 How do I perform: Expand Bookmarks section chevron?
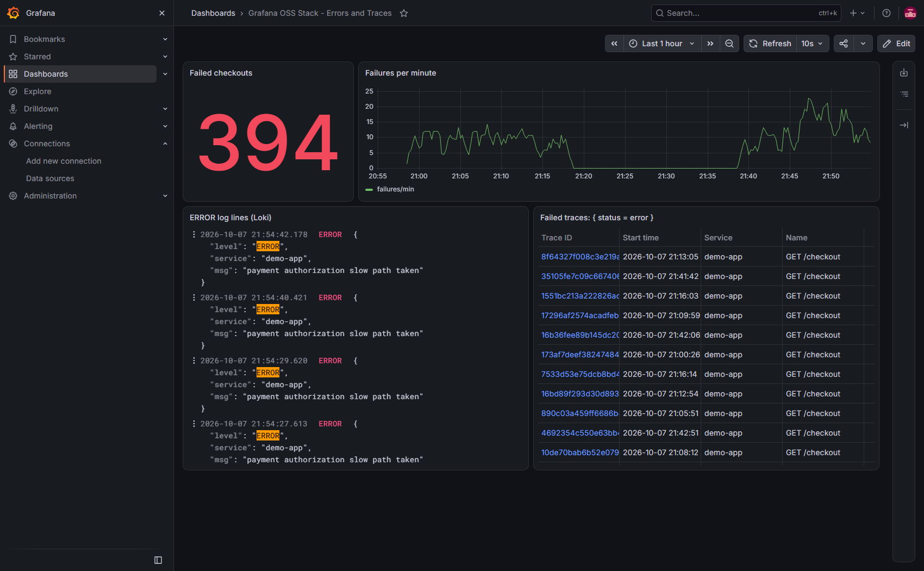pos(165,39)
